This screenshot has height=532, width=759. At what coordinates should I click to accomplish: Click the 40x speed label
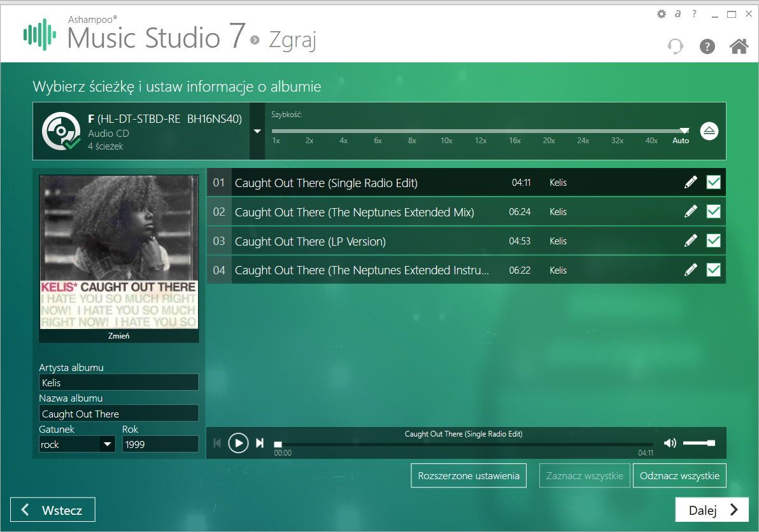pos(651,141)
